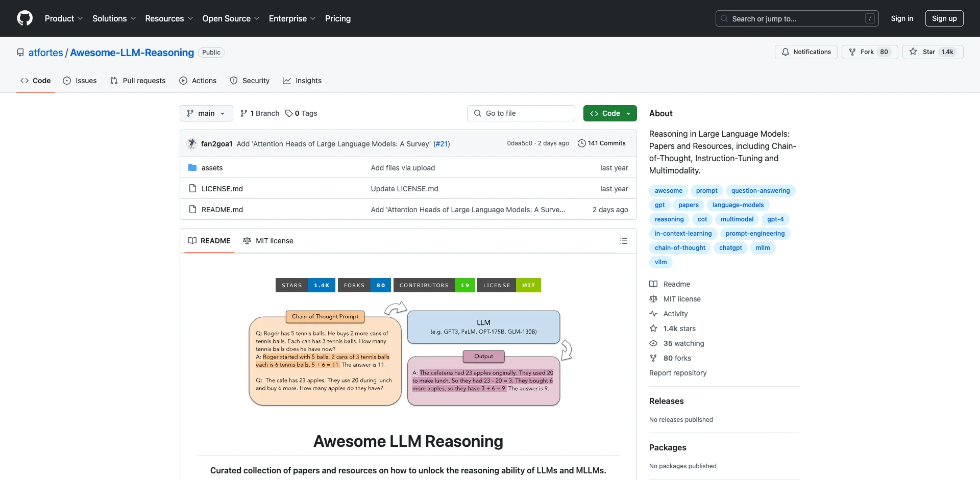980x480 pixels.
Task: Open Awesome-LLM-Reasoning repository link
Action: click(x=132, y=53)
